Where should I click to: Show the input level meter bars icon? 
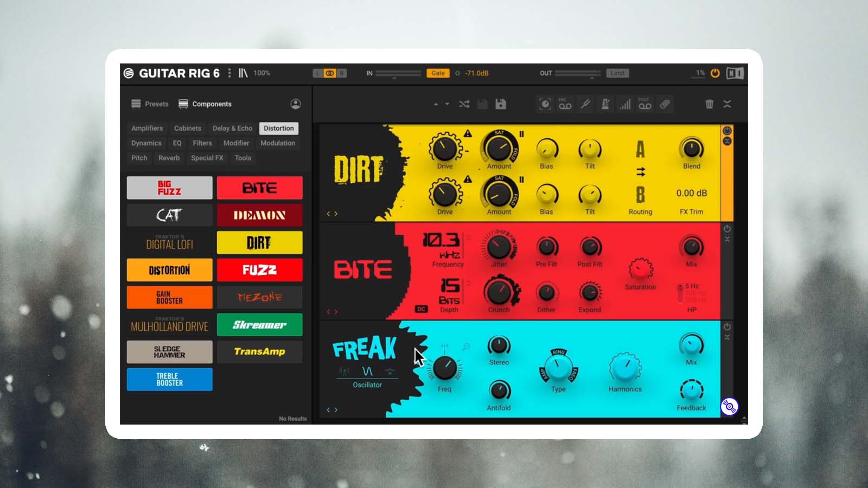[625, 104]
